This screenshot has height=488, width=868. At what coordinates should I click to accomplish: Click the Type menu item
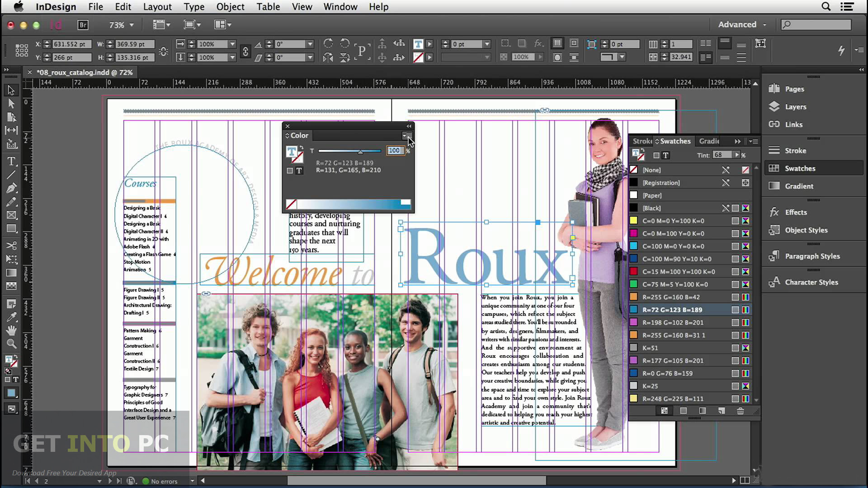click(x=193, y=7)
